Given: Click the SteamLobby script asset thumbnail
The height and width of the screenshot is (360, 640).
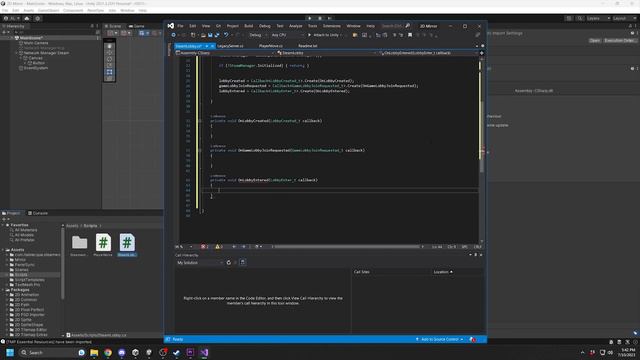Looking at the screenshot, I should click(127, 242).
